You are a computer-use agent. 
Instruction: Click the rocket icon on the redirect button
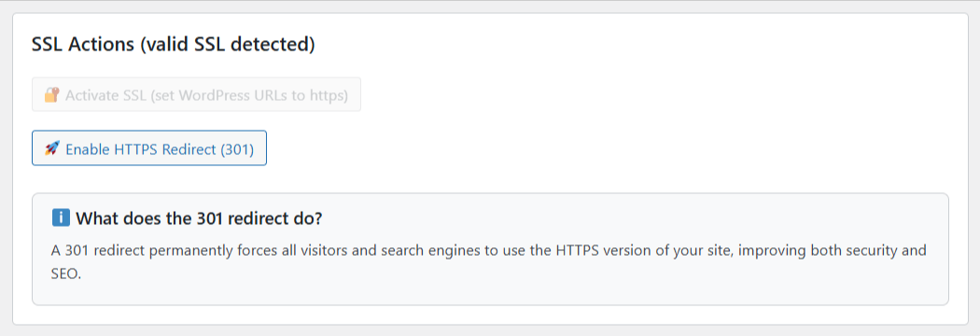pyautogui.click(x=52, y=148)
